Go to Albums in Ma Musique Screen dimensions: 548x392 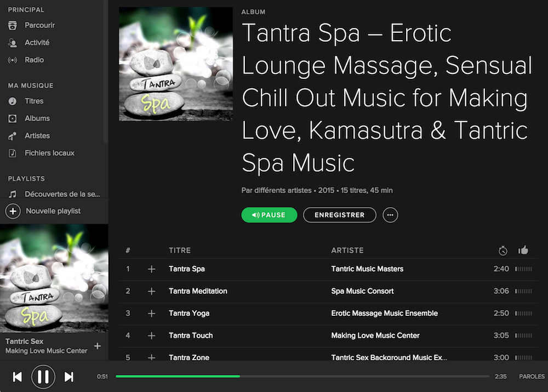point(37,118)
